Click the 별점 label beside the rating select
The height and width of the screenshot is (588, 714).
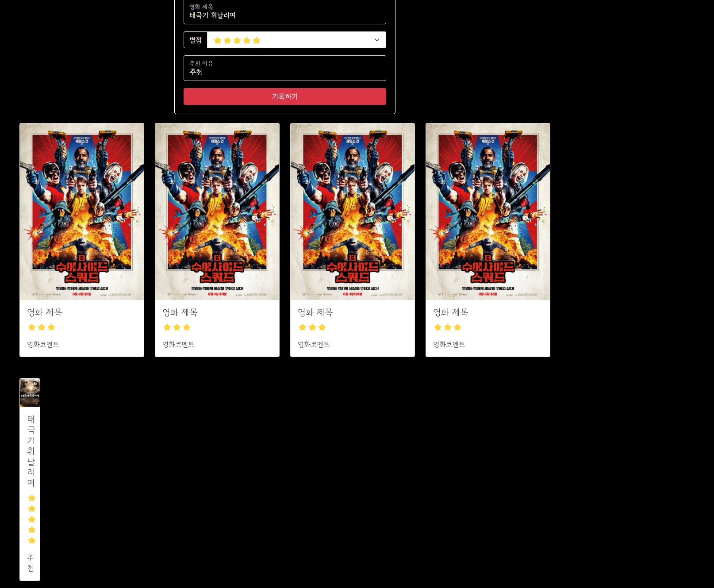pyautogui.click(x=196, y=40)
